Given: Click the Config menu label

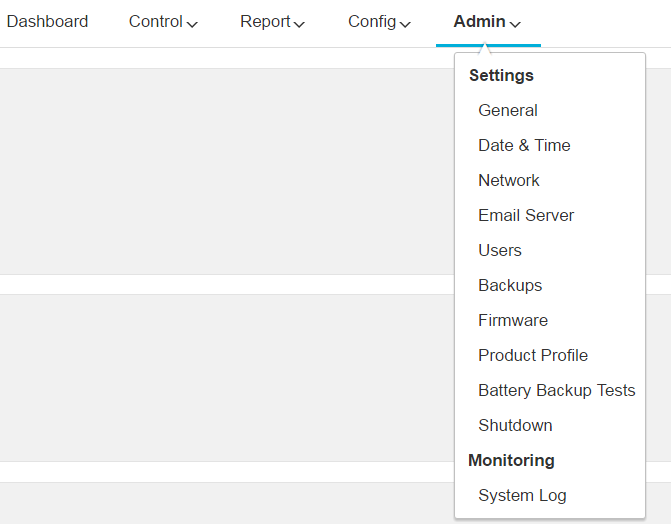Looking at the screenshot, I should point(372,22).
